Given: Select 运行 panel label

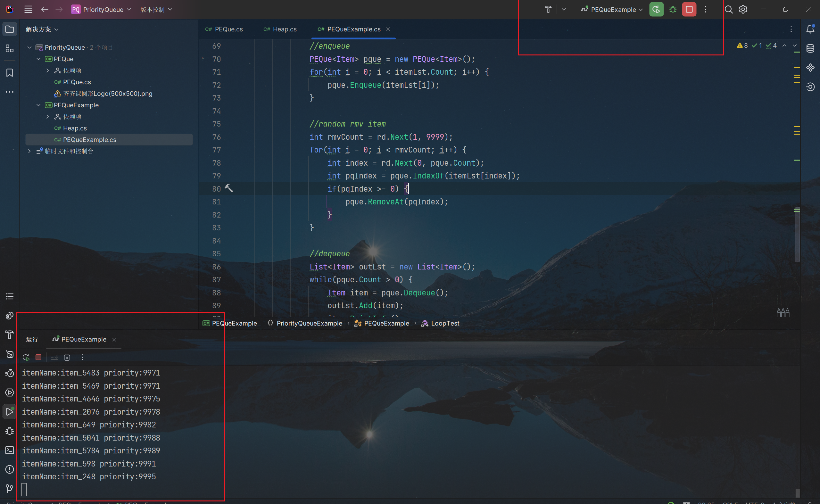Looking at the screenshot, I should pyautogui.click(x=32, y=339).
